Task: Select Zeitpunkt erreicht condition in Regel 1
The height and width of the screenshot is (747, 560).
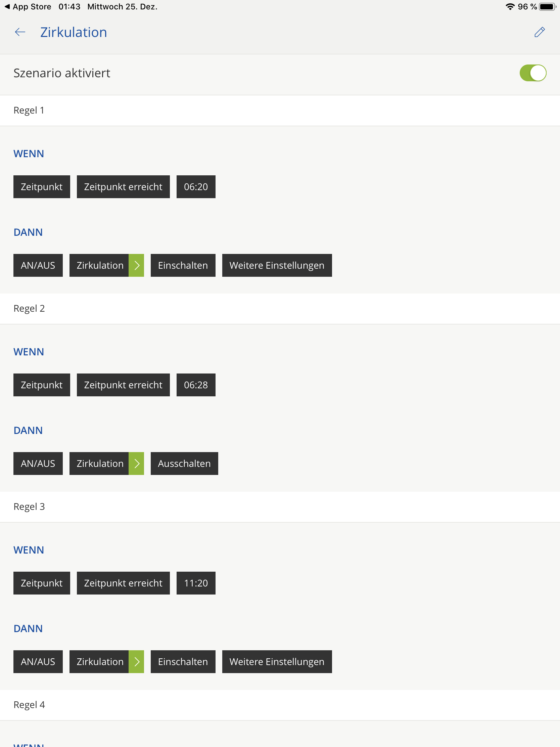Action: coord(123,187)
